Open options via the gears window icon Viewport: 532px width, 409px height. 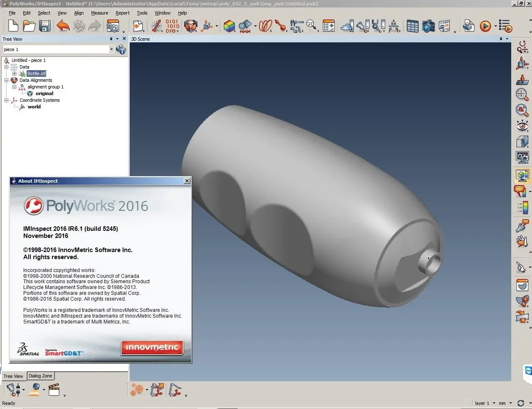[113, 26]
